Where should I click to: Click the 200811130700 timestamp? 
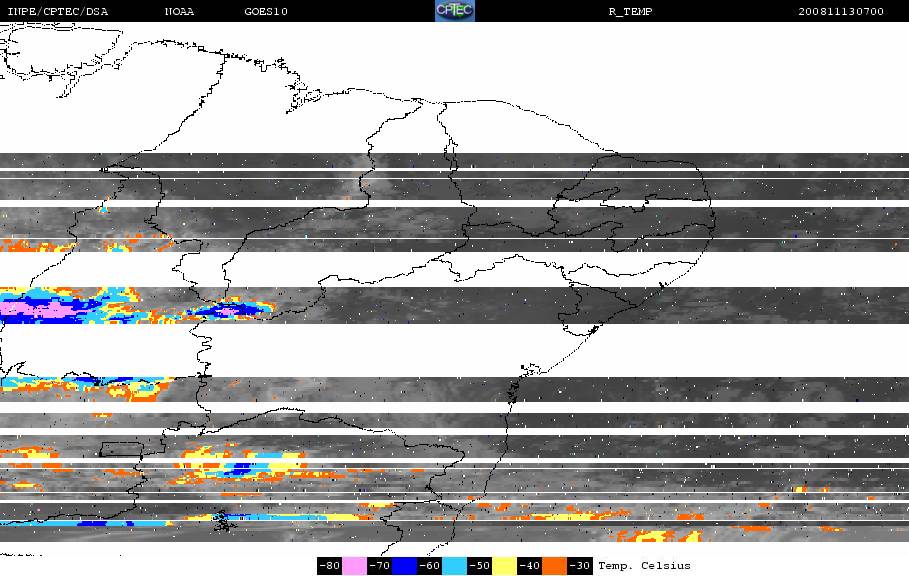(x=841, y=11)
